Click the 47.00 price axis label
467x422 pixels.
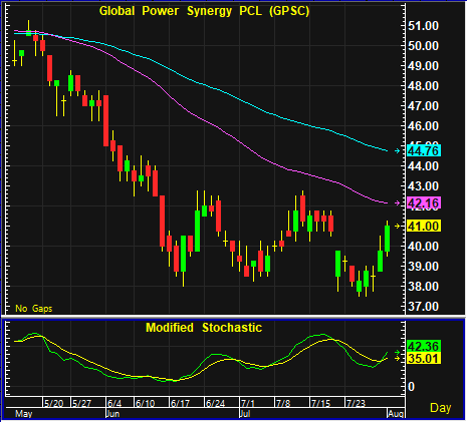point(423,106)
